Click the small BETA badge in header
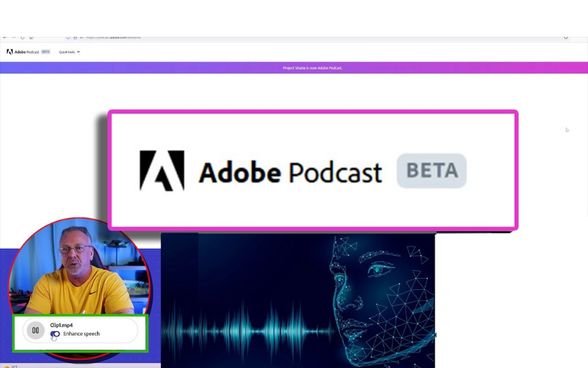The width and height of the screenshot is (588, 368). (x=45, y=52)
